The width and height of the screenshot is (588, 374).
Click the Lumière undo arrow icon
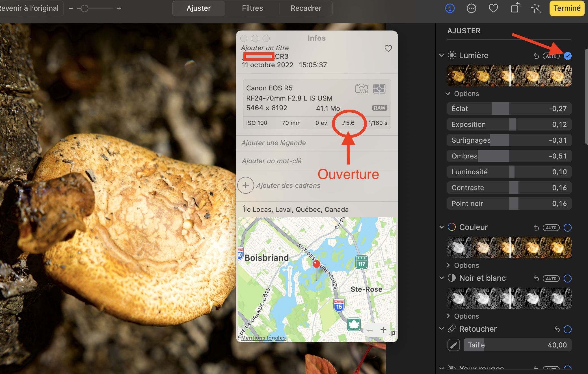[x=536, y=56]
